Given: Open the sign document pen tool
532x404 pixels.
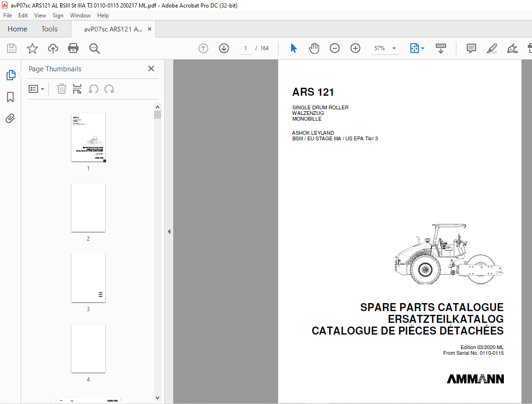Looking at the screenshot, I should 512,48.
